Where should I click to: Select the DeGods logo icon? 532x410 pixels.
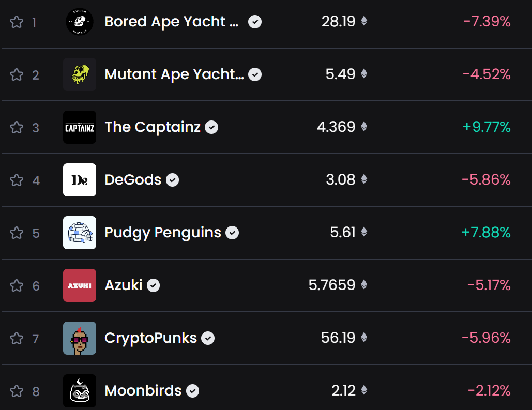80,180
